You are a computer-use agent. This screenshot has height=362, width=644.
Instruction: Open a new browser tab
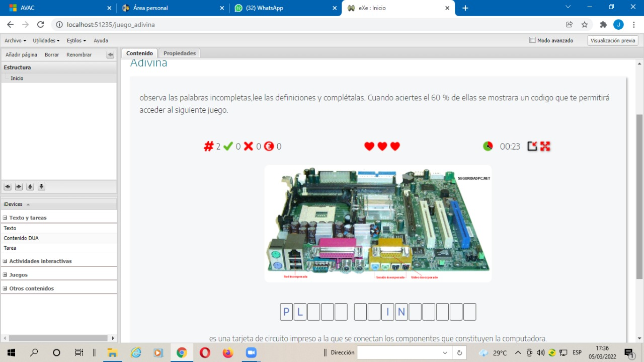click(465, 8)
